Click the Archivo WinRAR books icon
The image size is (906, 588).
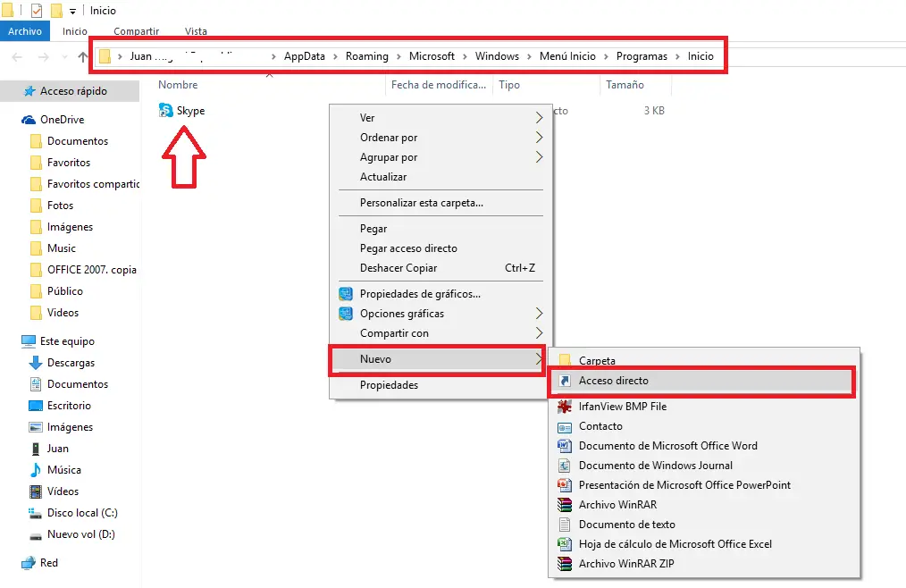(565, 505)
